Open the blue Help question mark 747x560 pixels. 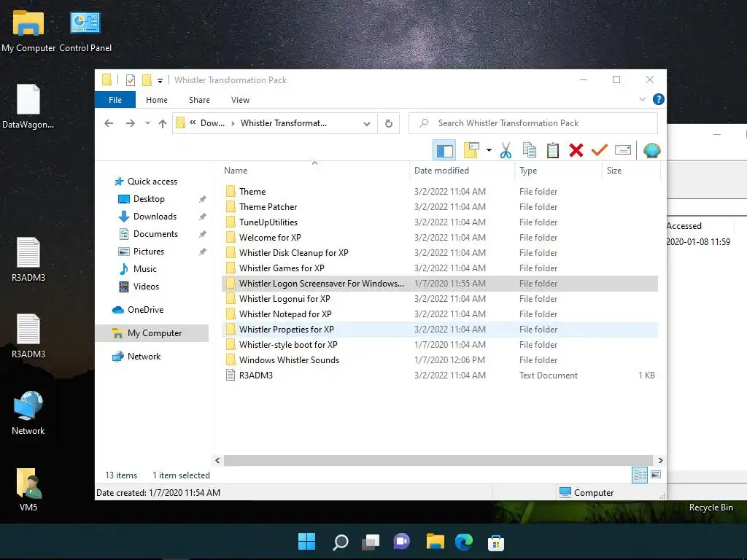coord(659,99)
